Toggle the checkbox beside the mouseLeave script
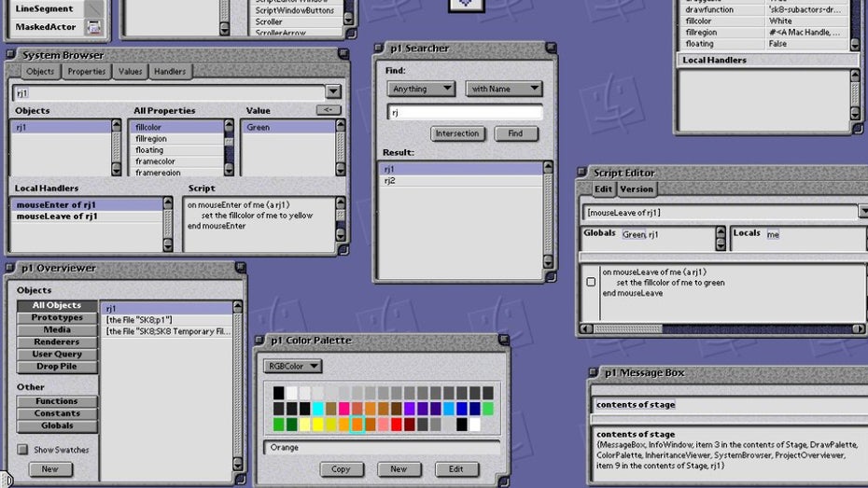Viewport: 868px width, 488px height. 590,281
